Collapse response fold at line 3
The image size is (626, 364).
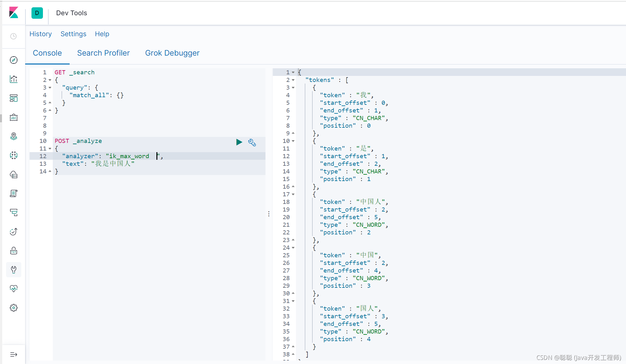pos(293,88)
